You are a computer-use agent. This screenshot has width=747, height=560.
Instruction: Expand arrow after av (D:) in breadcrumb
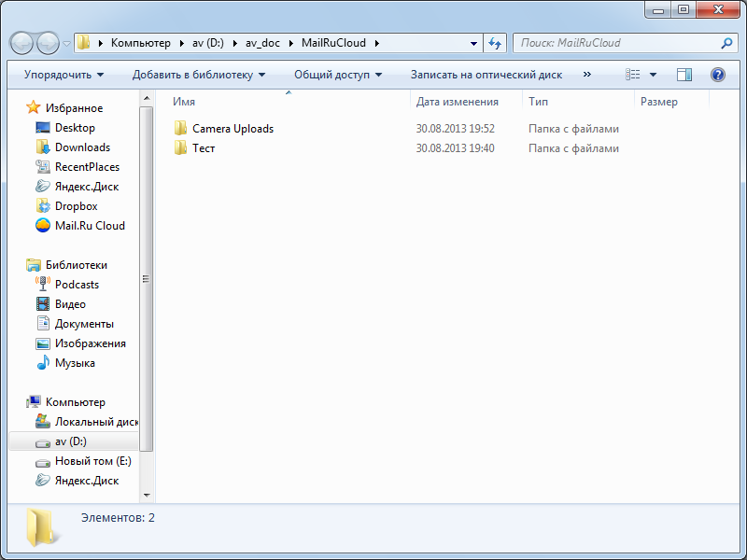click(x=235, y=43)
